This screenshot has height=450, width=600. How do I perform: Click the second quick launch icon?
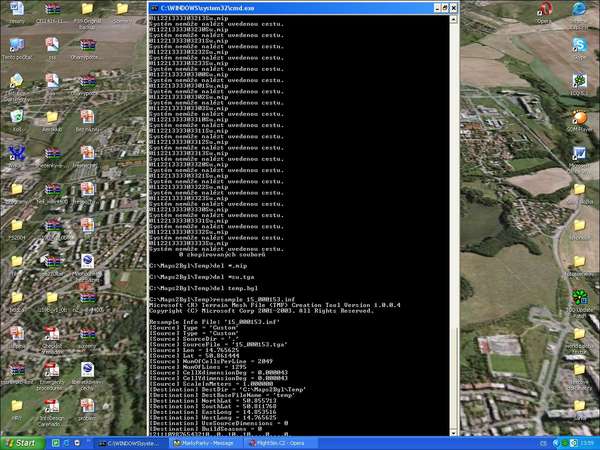pyautogui.click(x=66, y=443)
